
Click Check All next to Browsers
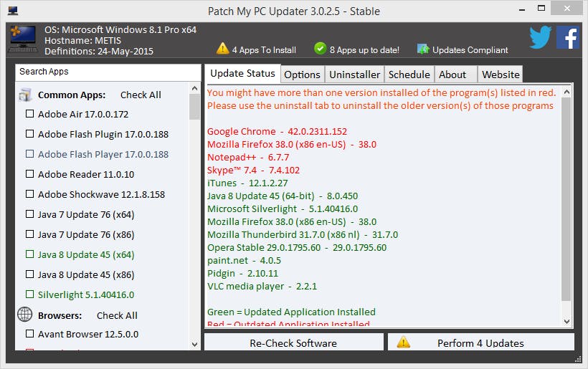pyautogui.click(x=117, y=316)
